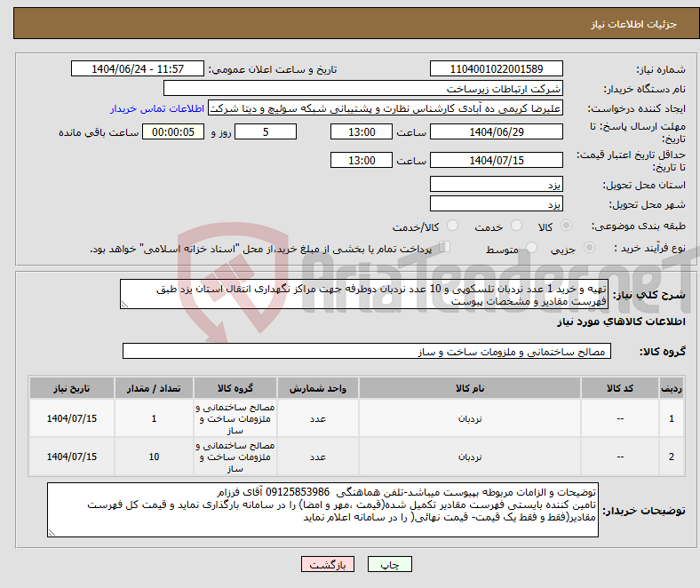This screenshot has width=700, height=588.
Task: Click quantity cell 10 in row 2
Action: click(x=154, y=457)
